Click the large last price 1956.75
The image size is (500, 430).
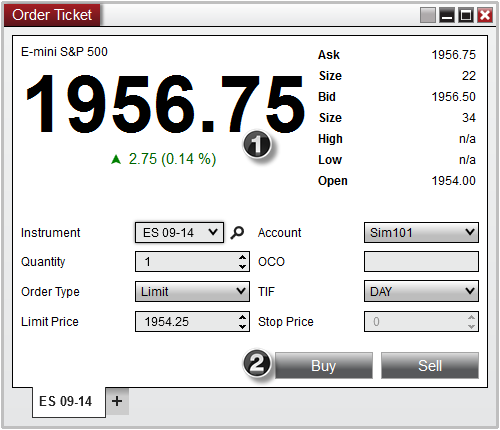coord(165,104)
